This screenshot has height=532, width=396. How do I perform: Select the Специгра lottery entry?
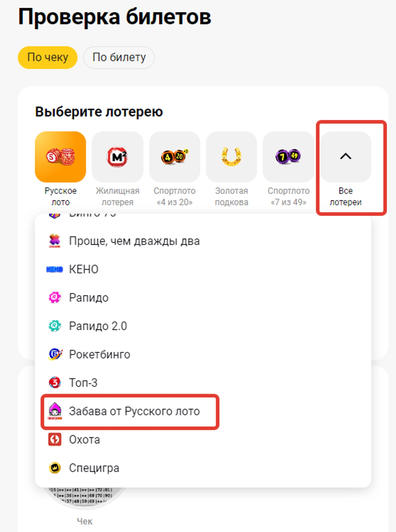coord(203,468)
